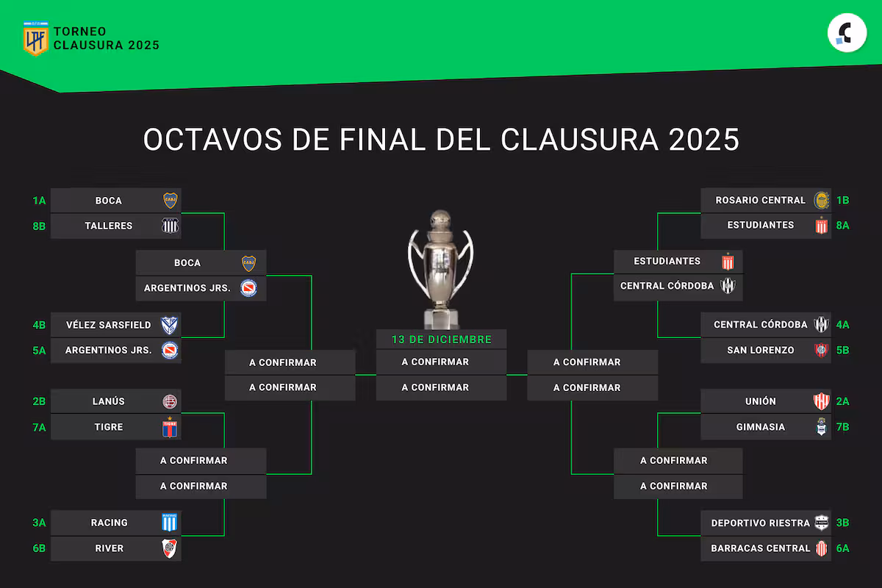This screenshot has width=882, height=588.
Task: Click the Octavos de Final del Clausura 2025 title
Action: [x=441, y=140]
